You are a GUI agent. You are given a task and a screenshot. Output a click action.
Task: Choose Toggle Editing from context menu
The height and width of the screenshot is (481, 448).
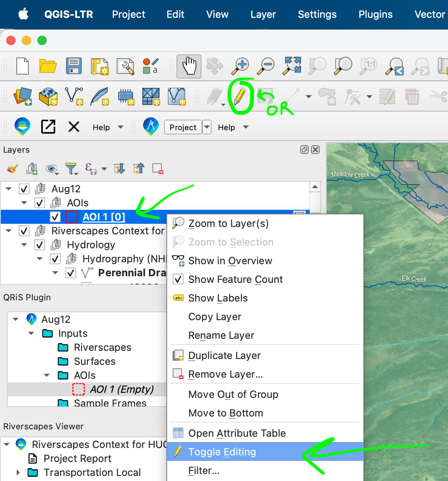tap(265, 452)
